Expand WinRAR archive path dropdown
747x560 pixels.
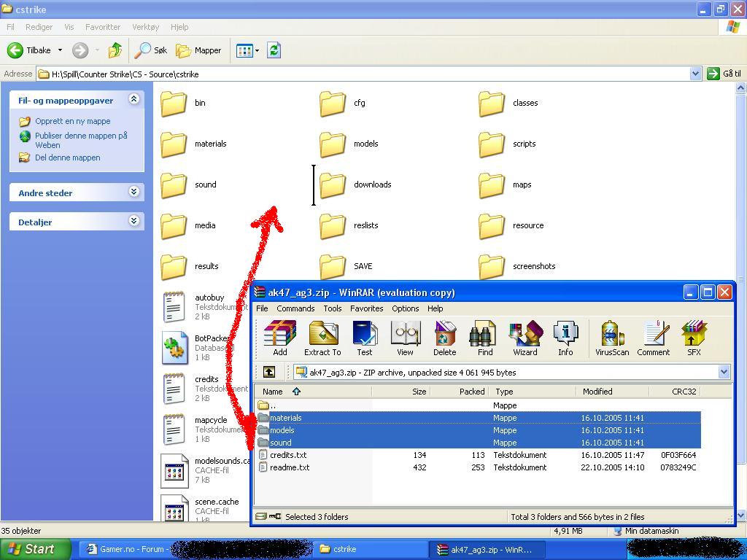coord(724,372)
